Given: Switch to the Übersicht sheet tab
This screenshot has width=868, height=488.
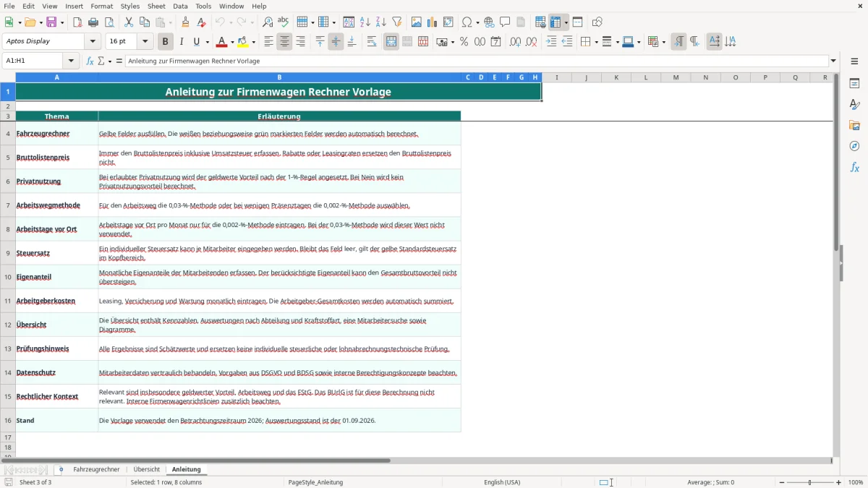Looking at the screenshot, I should [147, 469].
